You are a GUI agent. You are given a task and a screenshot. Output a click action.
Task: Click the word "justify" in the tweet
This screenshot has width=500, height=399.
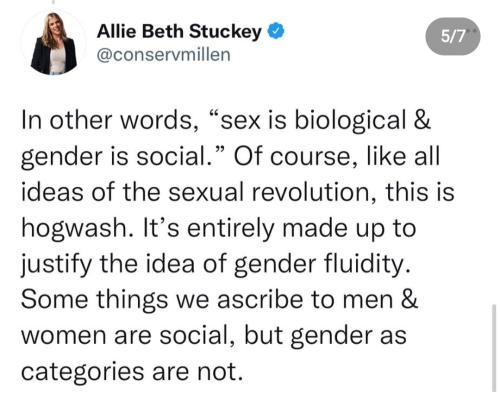point(56,266)
